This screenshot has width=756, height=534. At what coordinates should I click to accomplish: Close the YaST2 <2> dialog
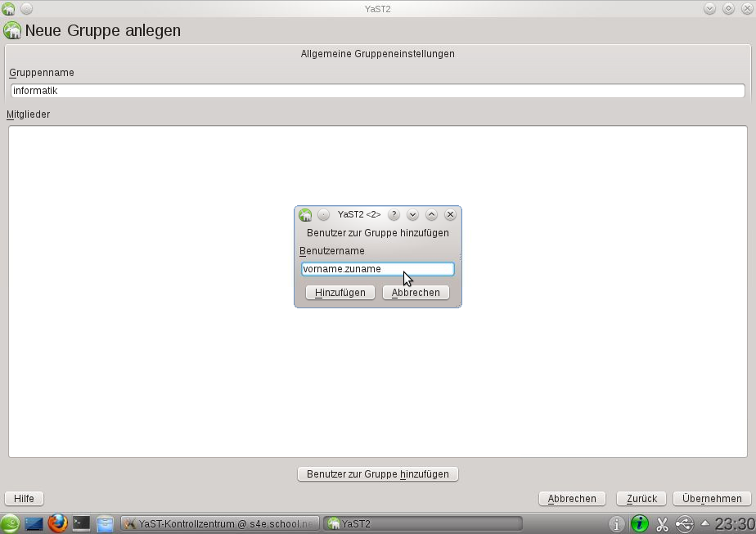[450, 214]
